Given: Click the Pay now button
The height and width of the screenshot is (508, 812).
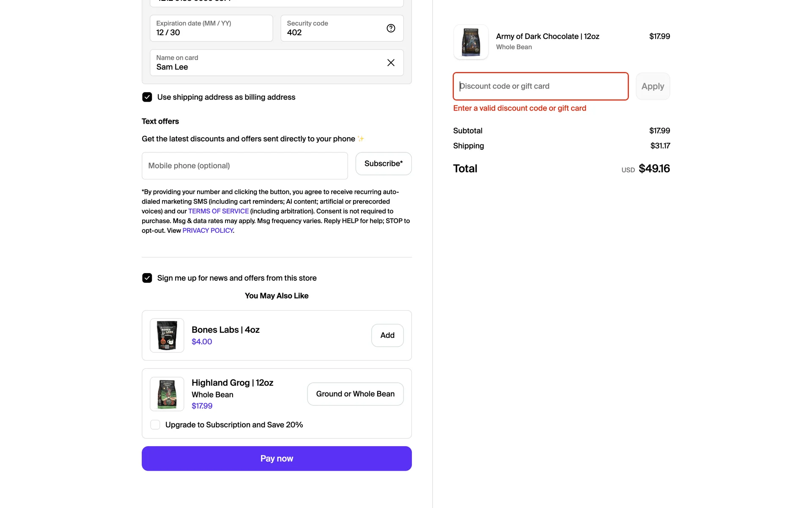Looking at the screenshot, I should (x=277, y=458).
